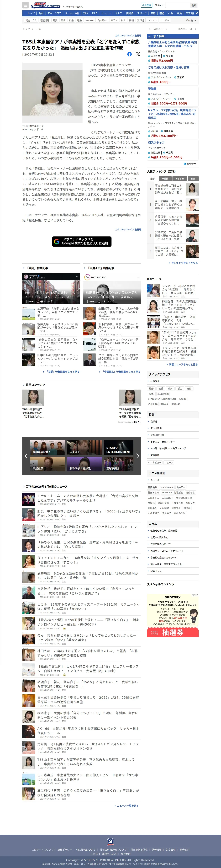
Task: Click the 記者コラム sub-nav tag
Action: point(31,21)
